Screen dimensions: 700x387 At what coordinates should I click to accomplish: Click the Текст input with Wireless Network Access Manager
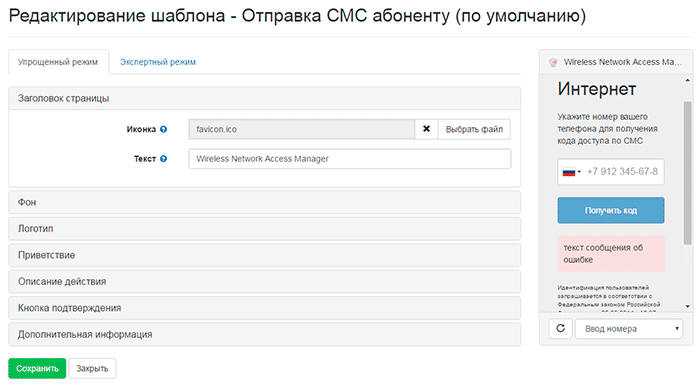click(350, 159)
